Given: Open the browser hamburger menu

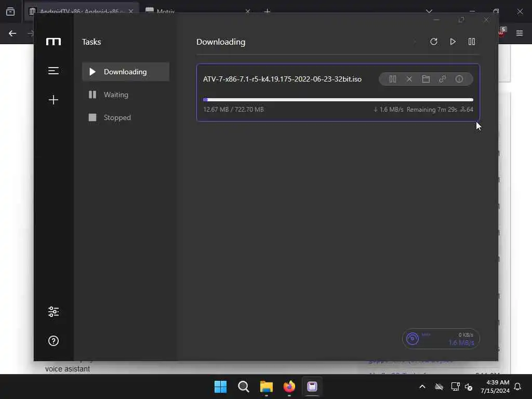Looking at the screenshot, I should pyautogui.click(x=520, y=33).
